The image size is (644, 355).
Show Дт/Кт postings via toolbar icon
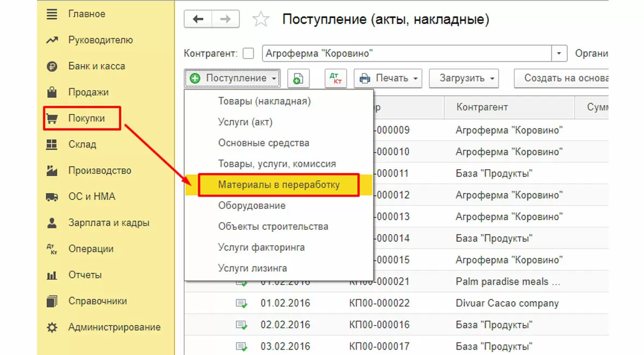click(336, 78)
